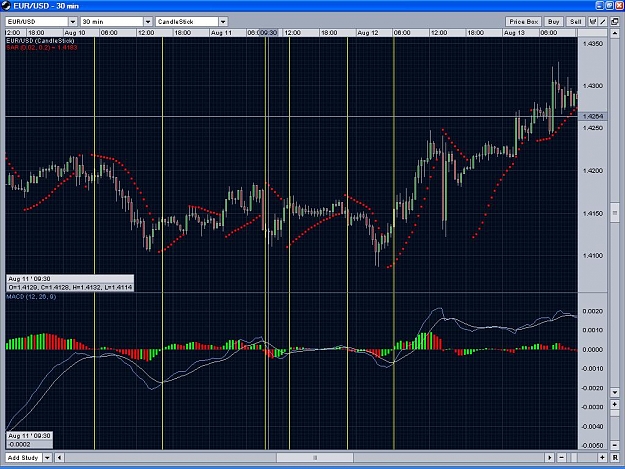Image resolution: width=625 pixels, height=469 pixels.
Task: Close the EUR/USD chart window
Action: pyautogui.click(x=619, y=6)
